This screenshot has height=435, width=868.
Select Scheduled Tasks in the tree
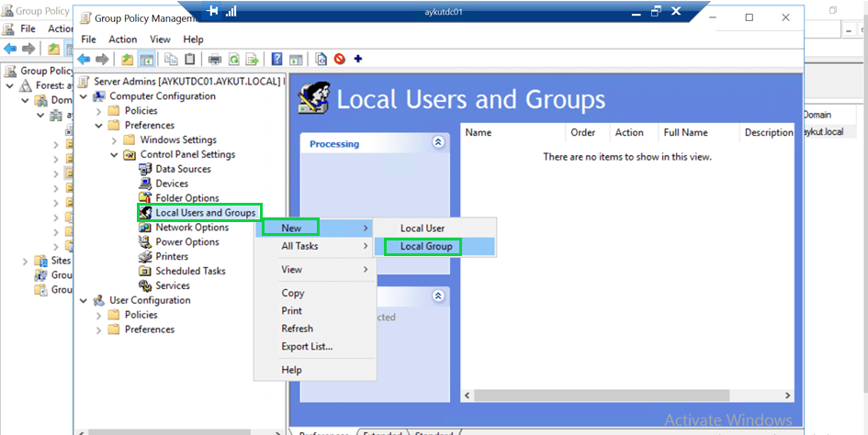coord(190,271)
